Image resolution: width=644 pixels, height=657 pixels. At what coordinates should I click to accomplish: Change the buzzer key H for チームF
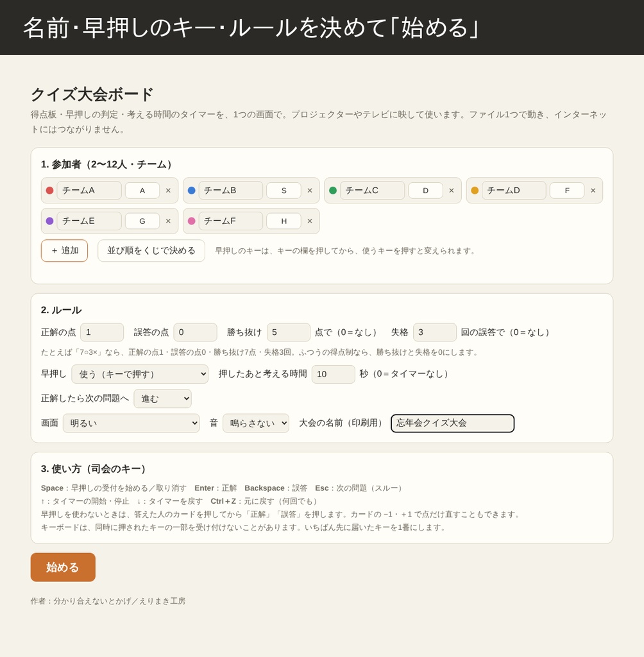284,221
